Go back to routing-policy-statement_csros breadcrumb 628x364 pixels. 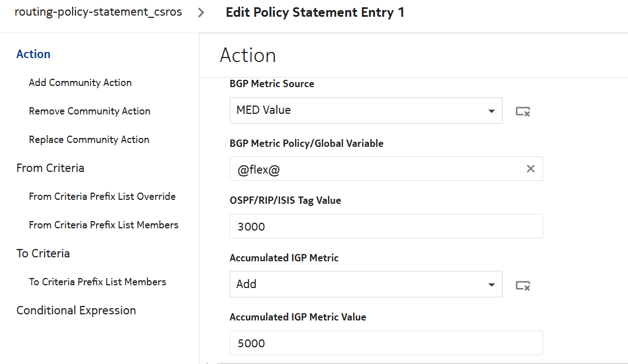pos(98,12)
